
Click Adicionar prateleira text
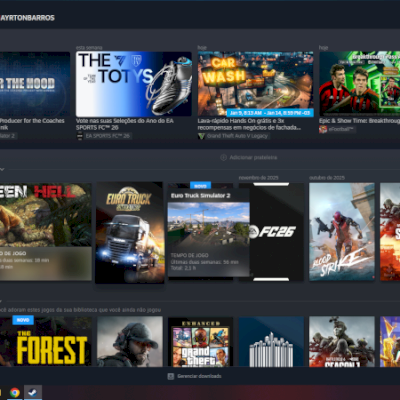click(253, 157)
